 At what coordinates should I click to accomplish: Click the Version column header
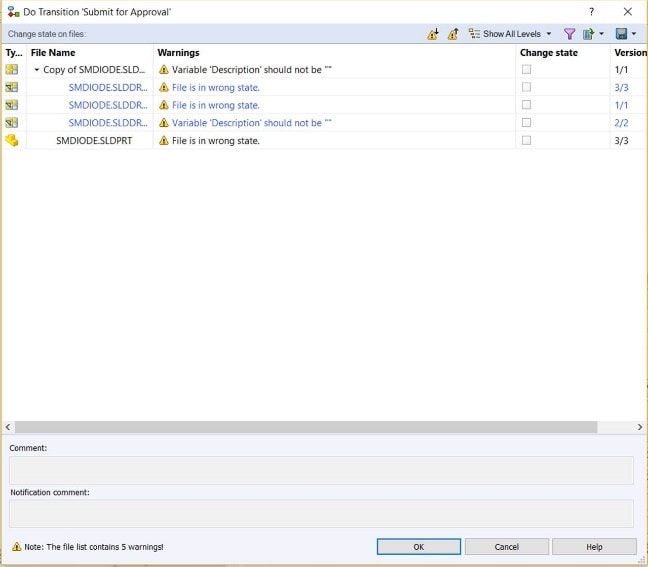click(x=629, y=52)
